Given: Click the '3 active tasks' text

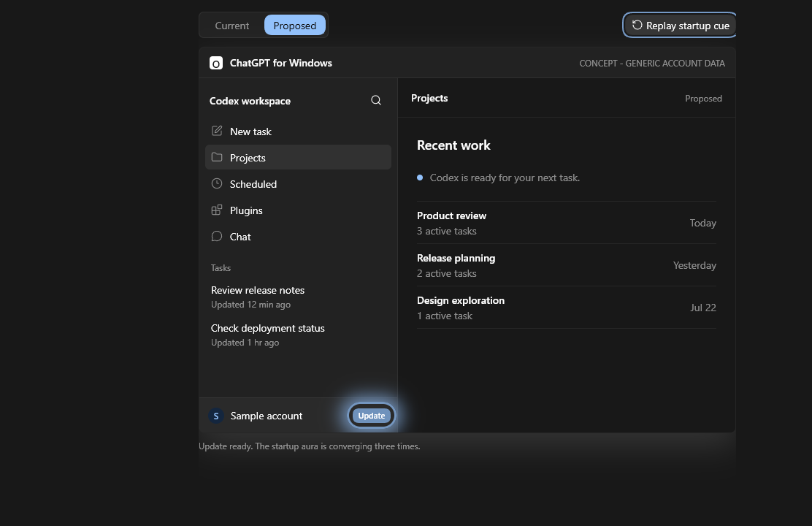Looking at the screenshot, I should click(446, 231).
